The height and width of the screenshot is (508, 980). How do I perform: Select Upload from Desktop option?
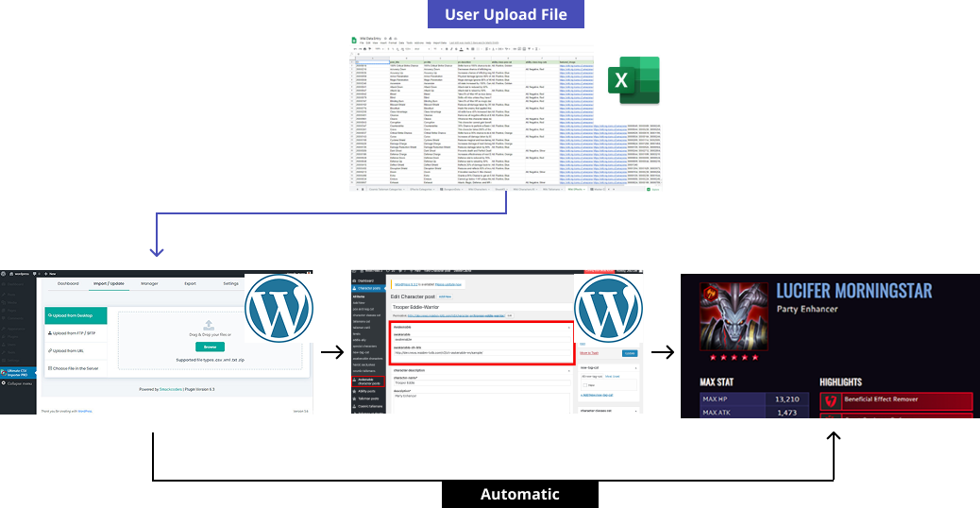pos(76,315)
